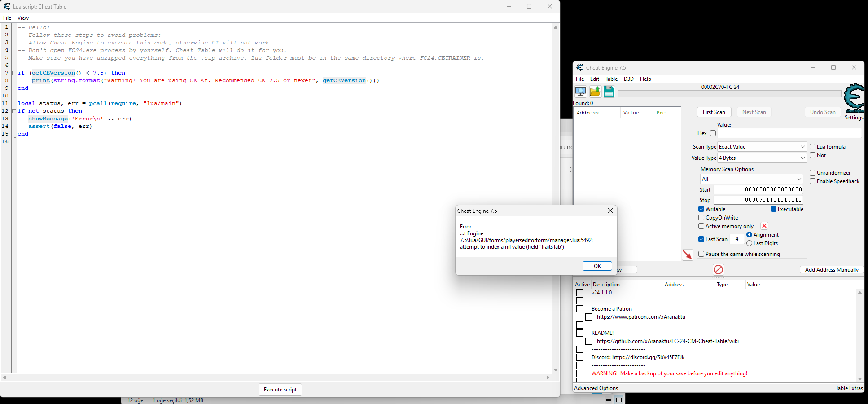Select the Last Digits radio button
Screen dimensions: 868x404
749,243
